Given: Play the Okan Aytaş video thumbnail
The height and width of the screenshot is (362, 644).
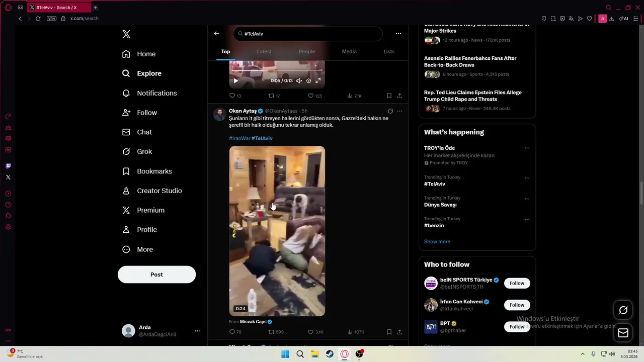Looking at the screenshot, I should coord(277,231).
